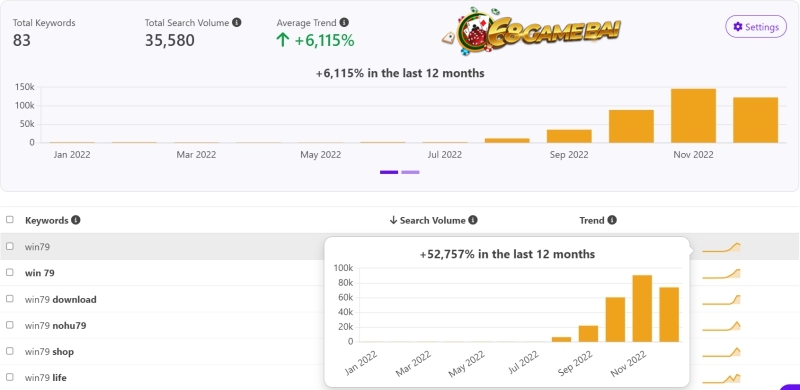The width and height of the screenshot is (800, 390).
Task: Click the info icon beside Keywords header
Action: 76,220
